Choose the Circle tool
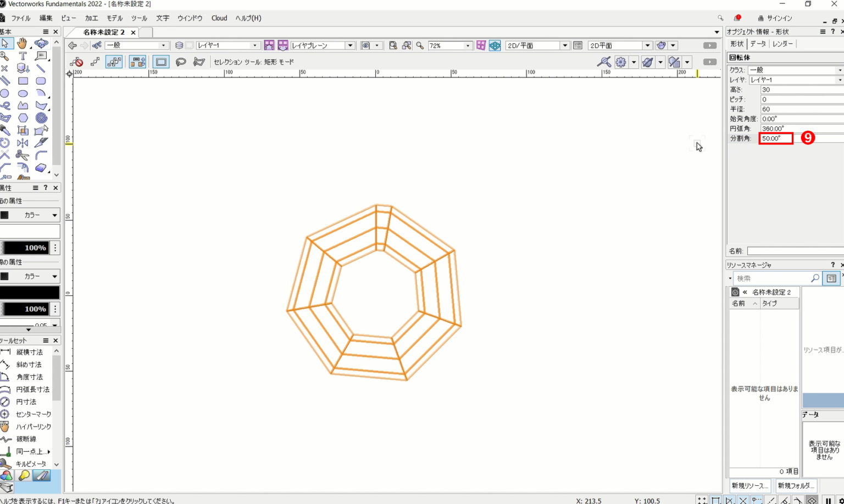The width and height of the screenshot is (844, 504). click(x=5, y=92)
